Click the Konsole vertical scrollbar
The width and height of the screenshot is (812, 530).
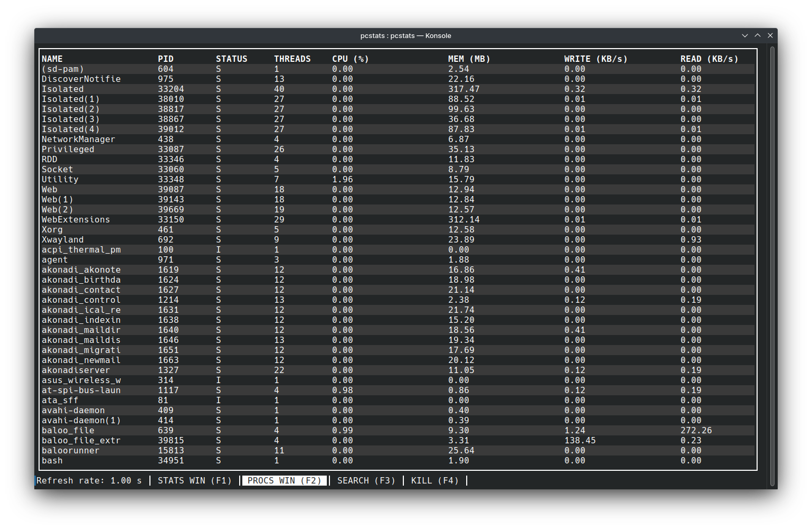[772, 264]
